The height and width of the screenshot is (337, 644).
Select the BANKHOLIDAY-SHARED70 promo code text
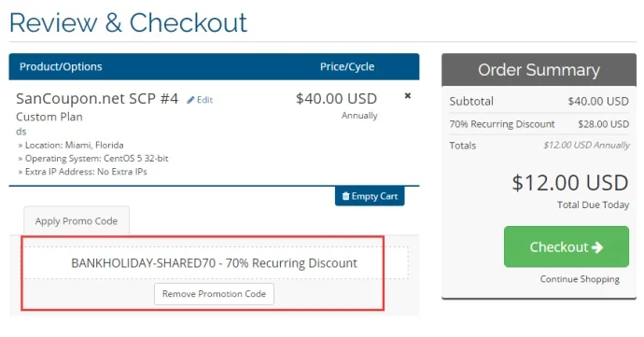[x=144, y=263]
